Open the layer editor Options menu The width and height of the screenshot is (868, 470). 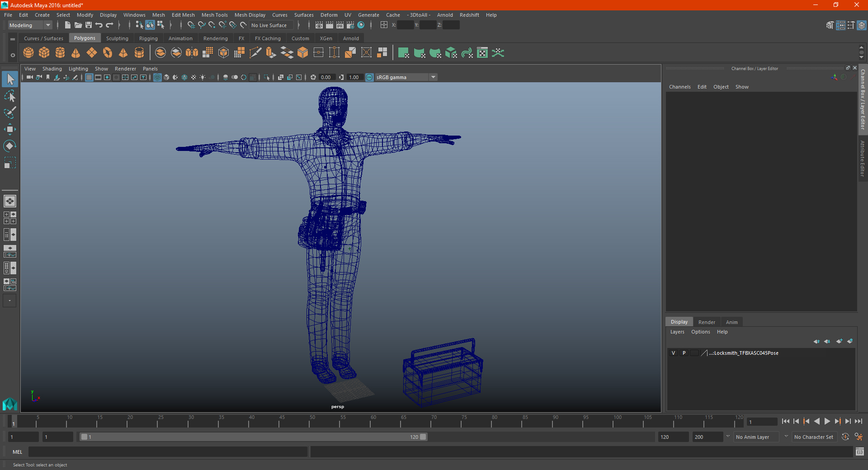pyautogui.click(x=700, y=332)
